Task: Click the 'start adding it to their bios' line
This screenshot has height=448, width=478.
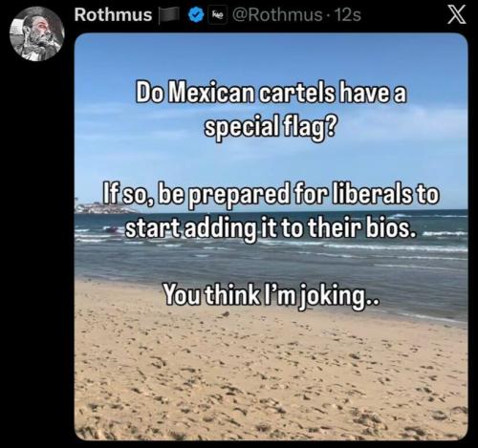Action: 271,229
